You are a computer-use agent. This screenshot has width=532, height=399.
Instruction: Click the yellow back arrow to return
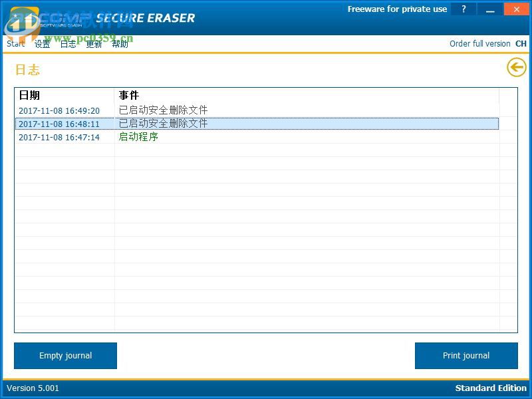coord(516,67)
